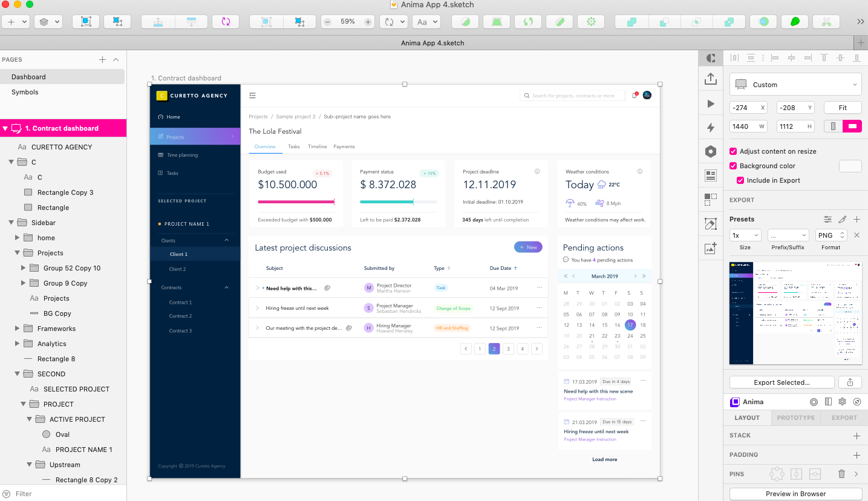Show more toolbar items with double chevron

point(861,21)
